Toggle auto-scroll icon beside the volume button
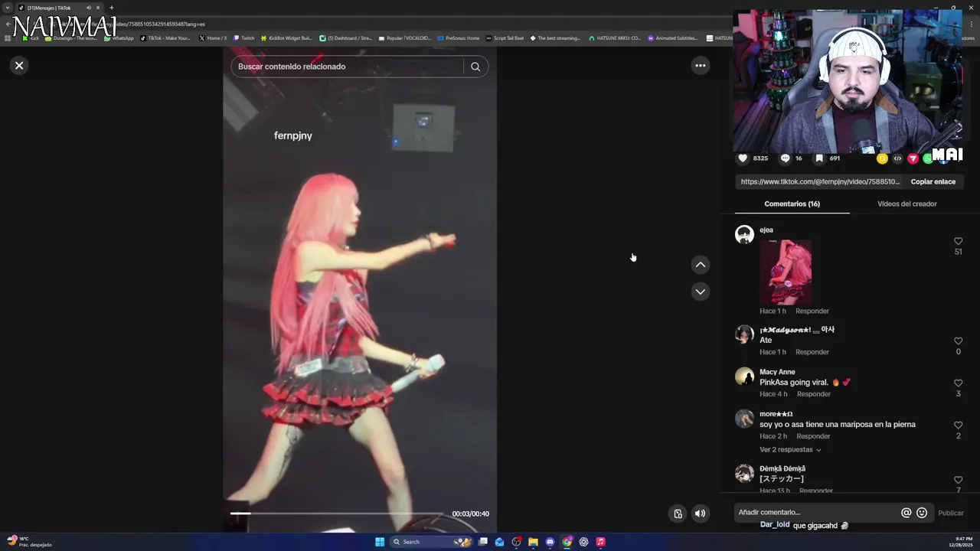The width and height of the screenshot is (980, 551). coord(678,514)
